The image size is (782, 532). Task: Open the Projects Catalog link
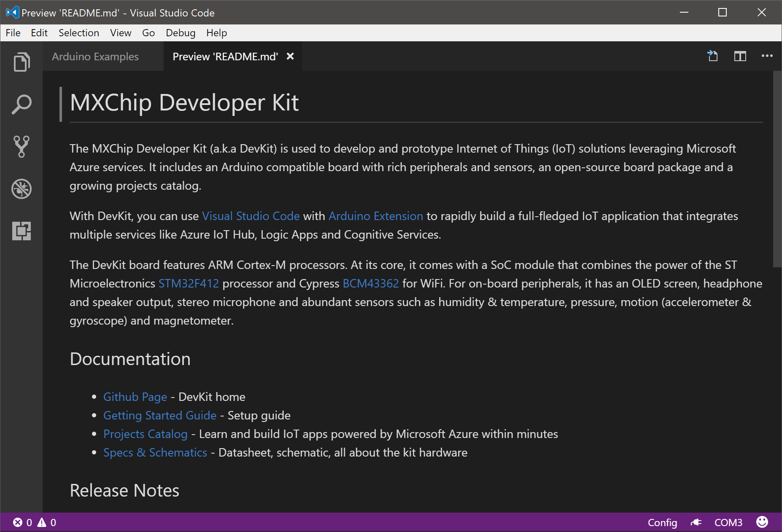tap(146, 434)
